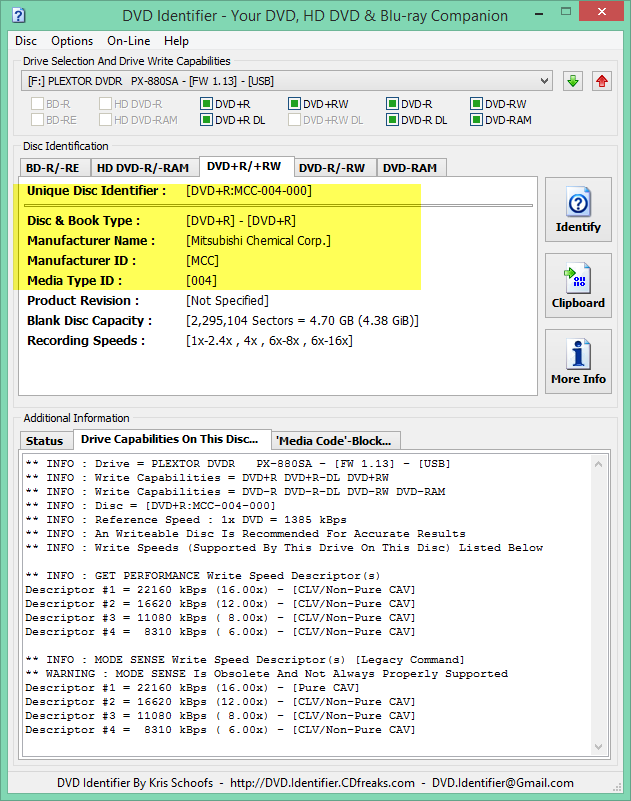This screenshot has width=631, height=801.
Task: Open the Help menu
Action: pos(176,41)
